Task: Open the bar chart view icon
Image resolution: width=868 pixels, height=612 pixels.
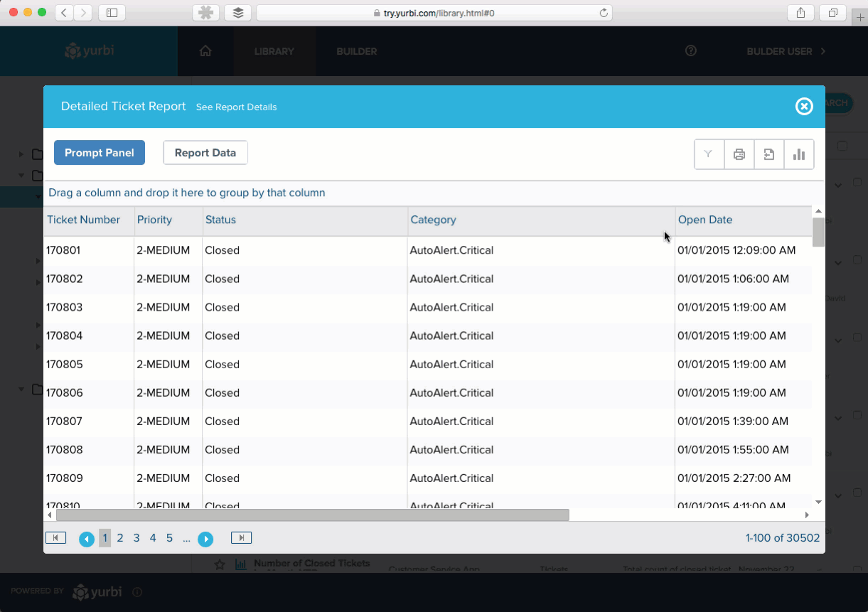Action: tap(799, 154)
